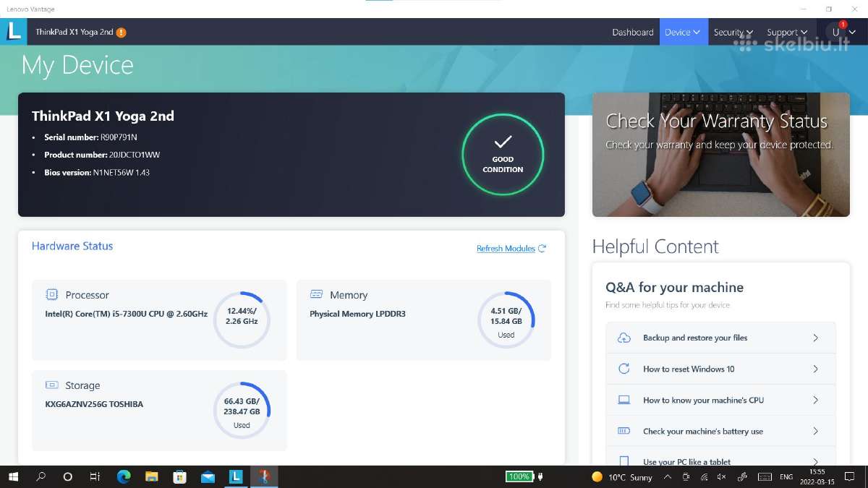Toggle the taskbar volume mute icon
868x488 pixels.
point(721,476)
